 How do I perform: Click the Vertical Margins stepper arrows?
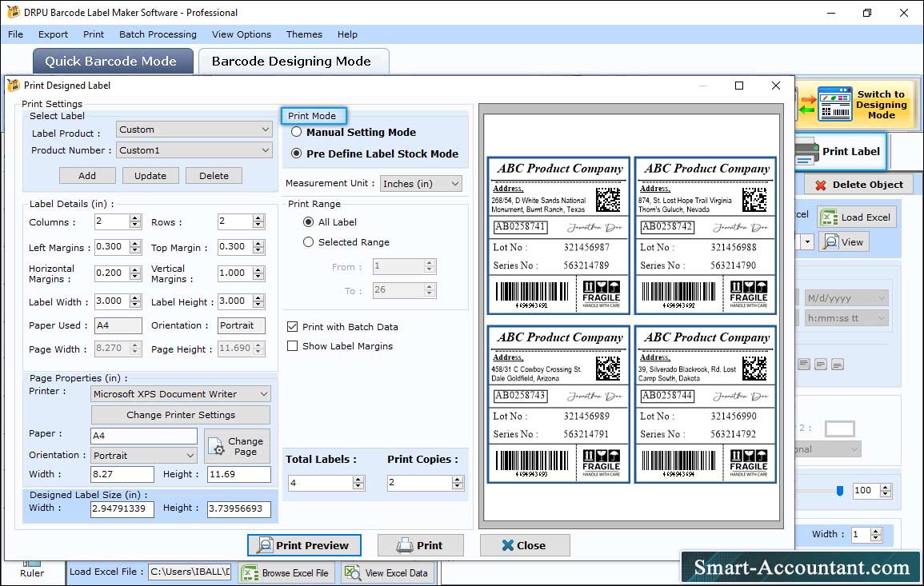[258, 273]
